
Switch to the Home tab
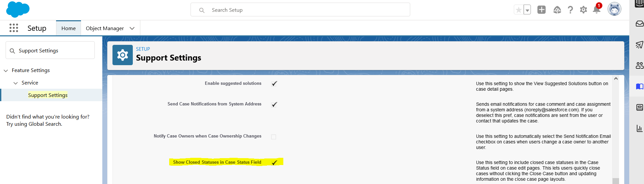click(69, 28)
